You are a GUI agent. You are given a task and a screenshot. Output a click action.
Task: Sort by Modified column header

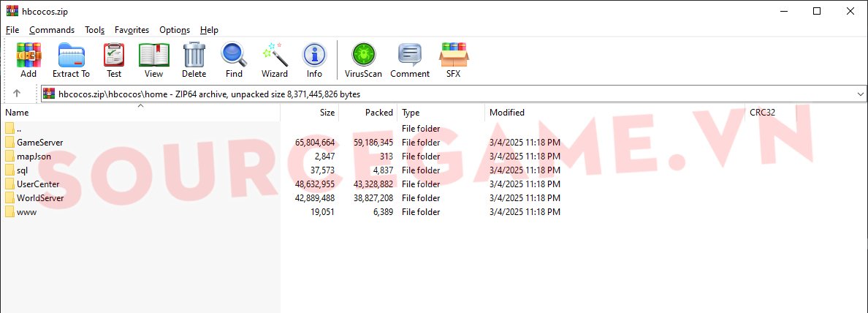pos(507,113)
